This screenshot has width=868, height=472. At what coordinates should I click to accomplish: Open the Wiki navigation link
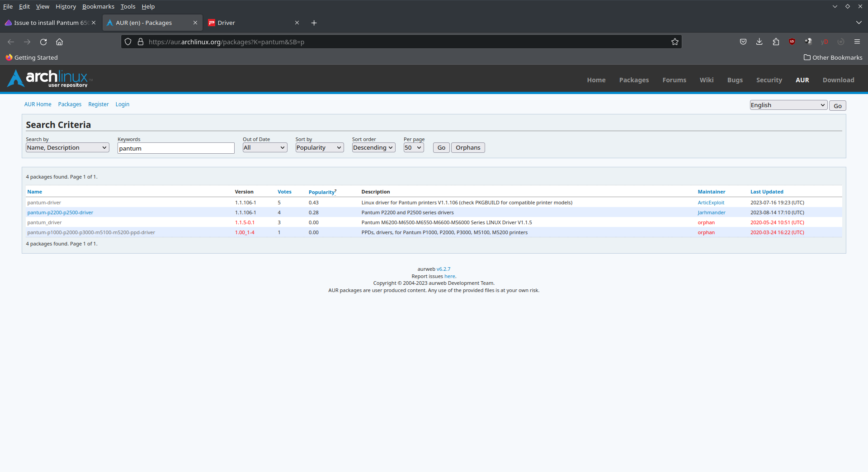click(x=706, y=80)
